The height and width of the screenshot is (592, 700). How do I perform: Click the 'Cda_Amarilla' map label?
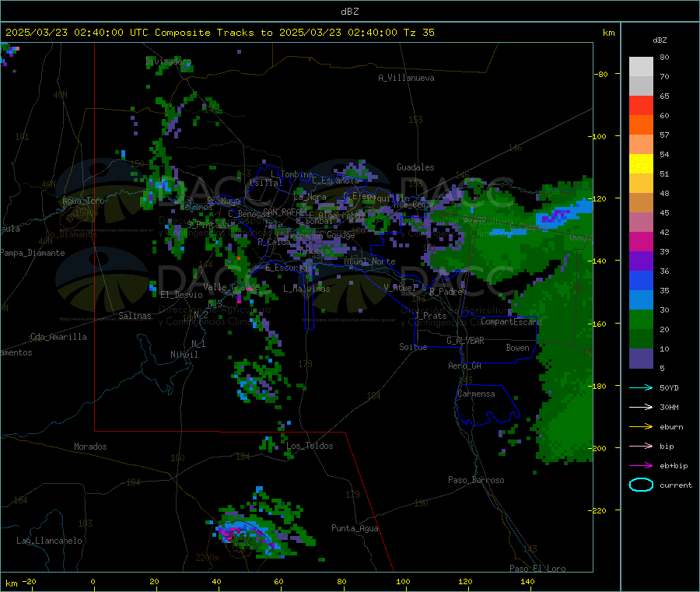[58, 337]
